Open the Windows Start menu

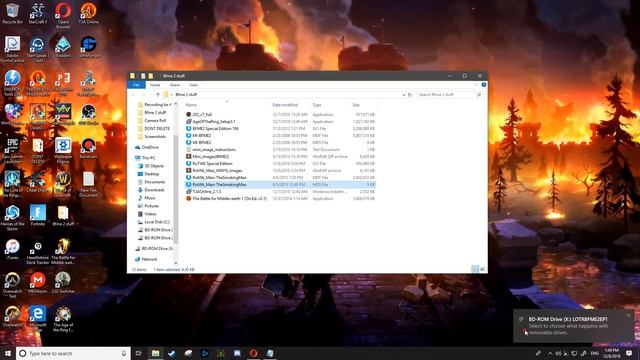point(8,353)
